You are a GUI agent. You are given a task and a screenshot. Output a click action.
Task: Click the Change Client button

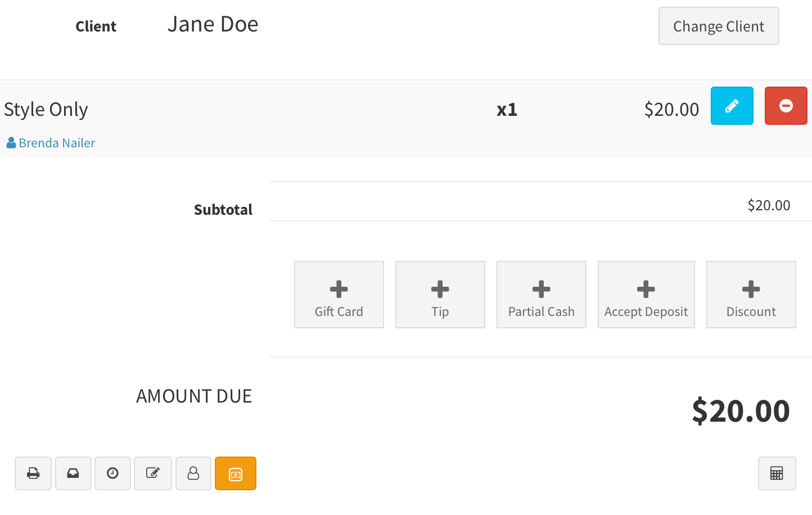(718, 26)
